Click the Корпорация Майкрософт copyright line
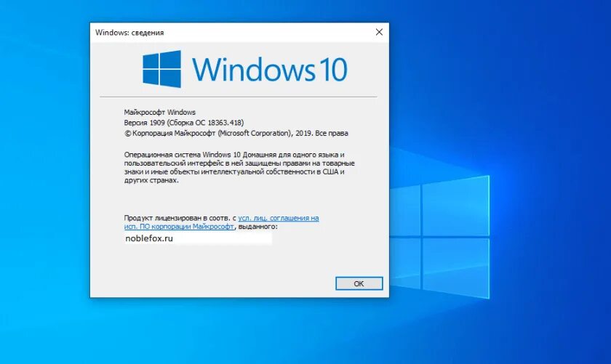 click(x=236, y=133)
